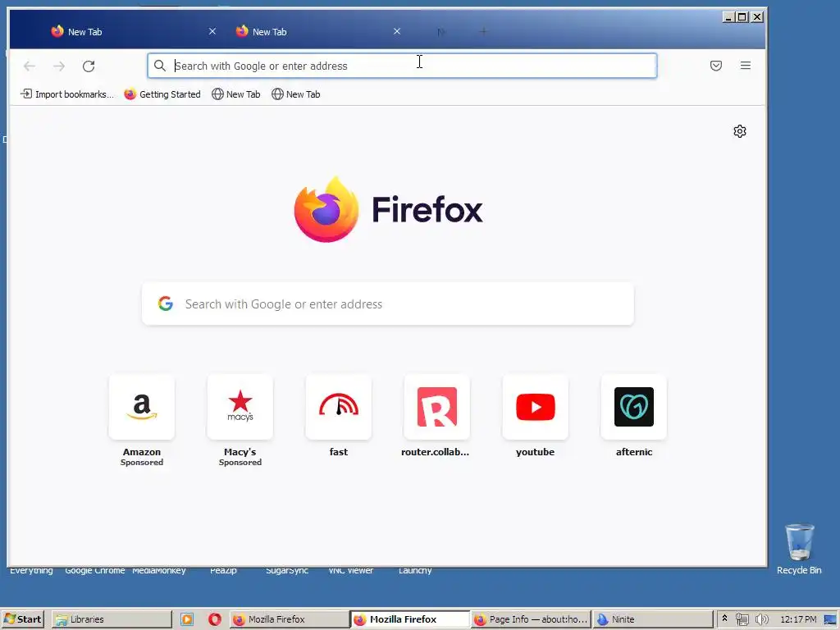Click the network tray icon
This screenshot has width=840, height=630.
point(742,619)
